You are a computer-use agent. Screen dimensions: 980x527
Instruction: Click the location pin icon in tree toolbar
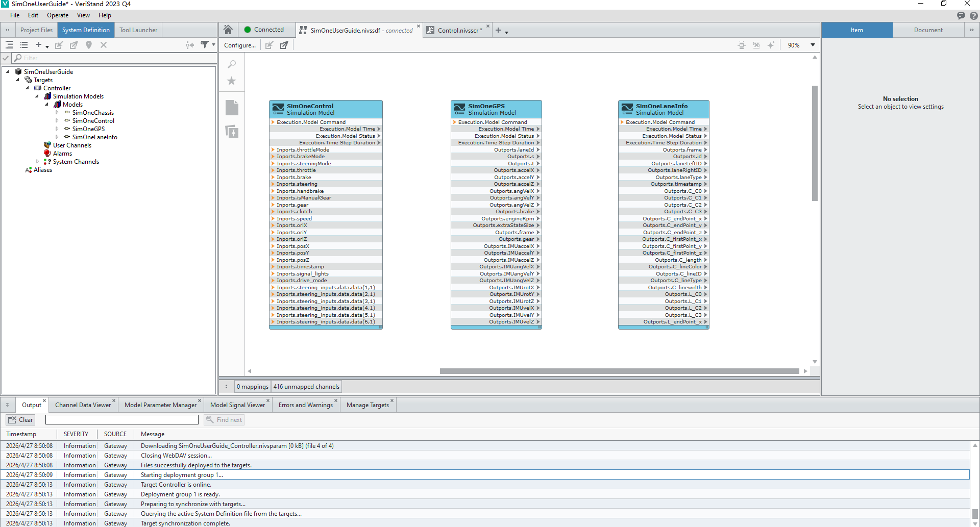[x=89, y=45]
